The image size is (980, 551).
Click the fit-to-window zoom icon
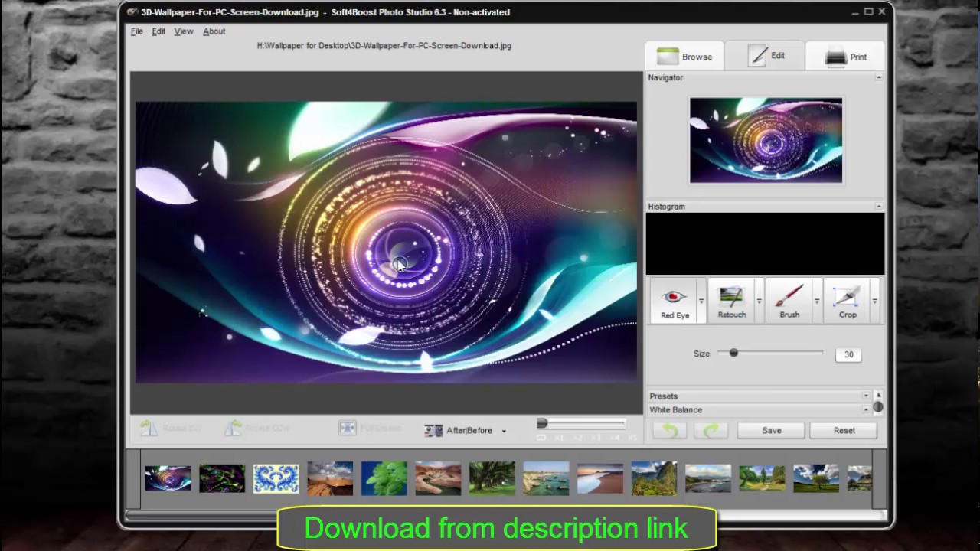click(541, 438)
